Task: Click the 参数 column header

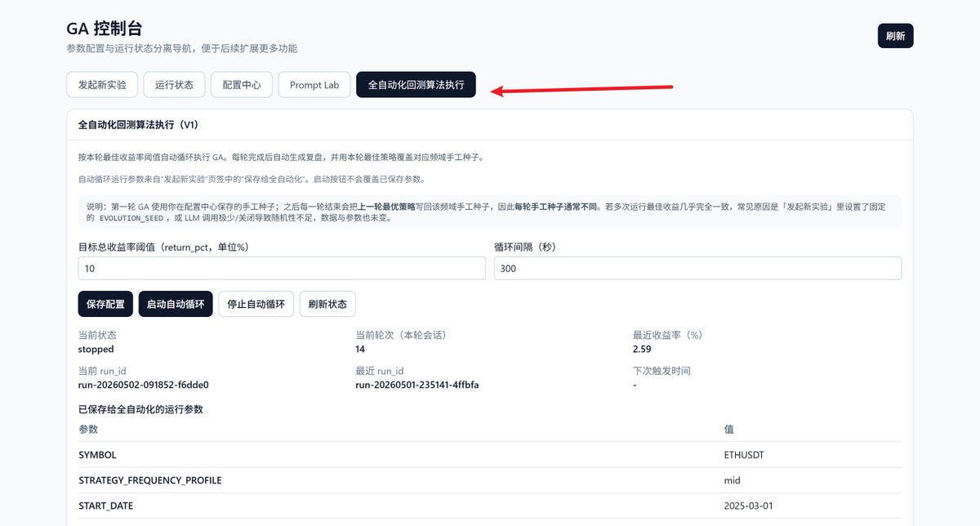Action: tap(88, 429)
